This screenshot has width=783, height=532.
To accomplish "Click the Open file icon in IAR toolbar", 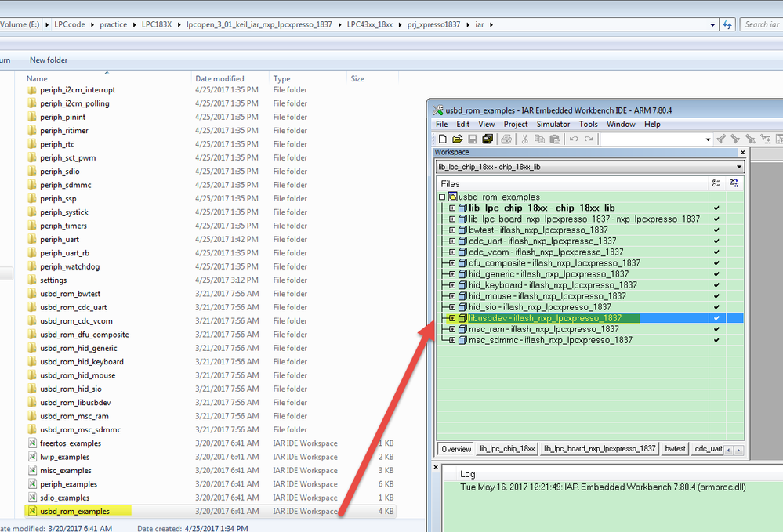I will click(x=458, y=139).
